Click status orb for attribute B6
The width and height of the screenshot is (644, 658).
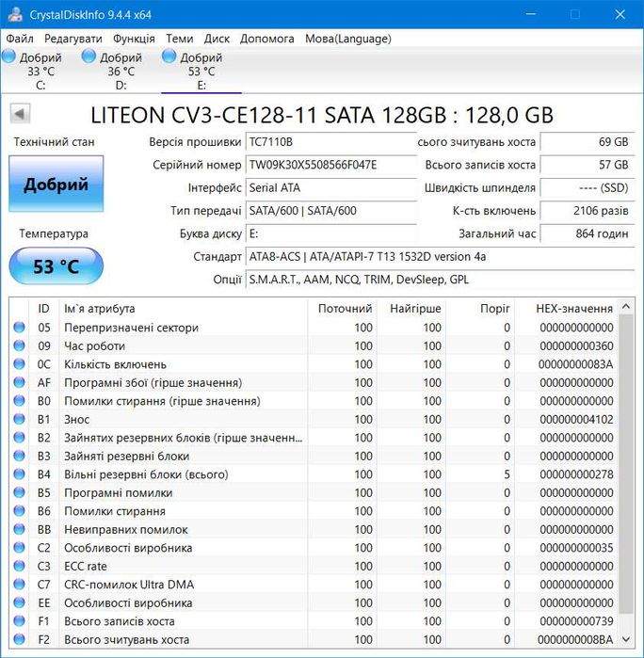click(20, 511)
